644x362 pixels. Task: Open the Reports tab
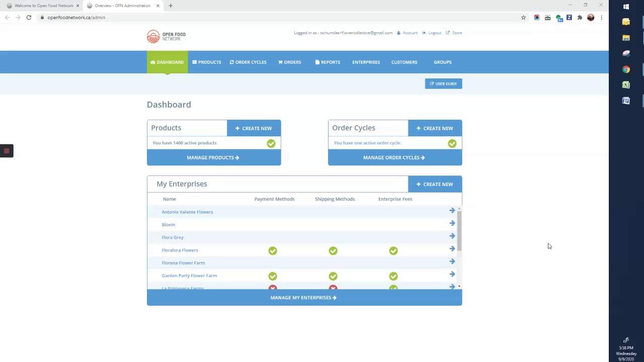coord(328,62)
